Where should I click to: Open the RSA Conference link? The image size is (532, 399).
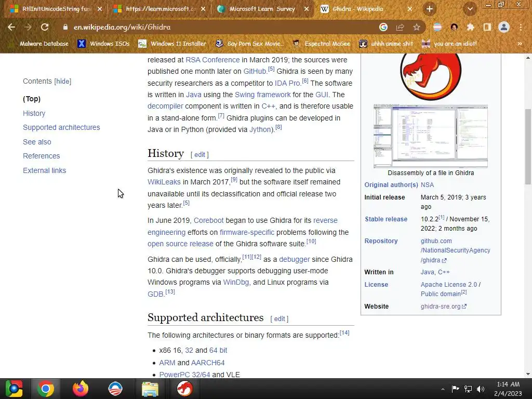pos(212,60)
